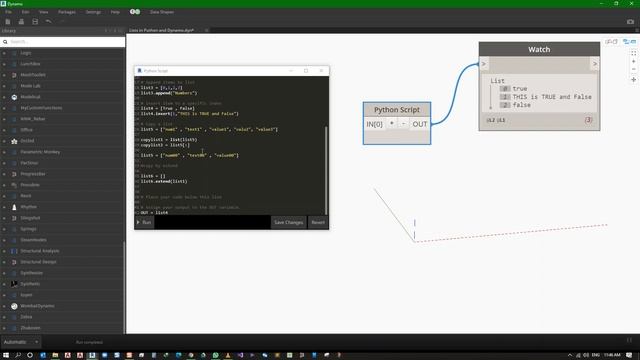This screenshot has height=360, width=640.
Task: Click 'THIS is TRUE and False' in Watch list
Action: [x=552, y=97]
